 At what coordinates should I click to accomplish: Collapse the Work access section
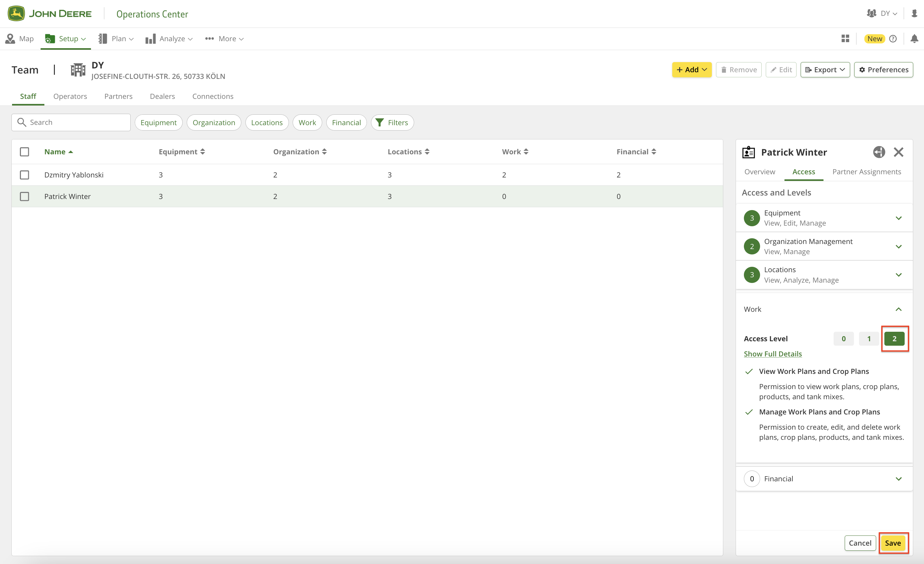coord(898,309)
